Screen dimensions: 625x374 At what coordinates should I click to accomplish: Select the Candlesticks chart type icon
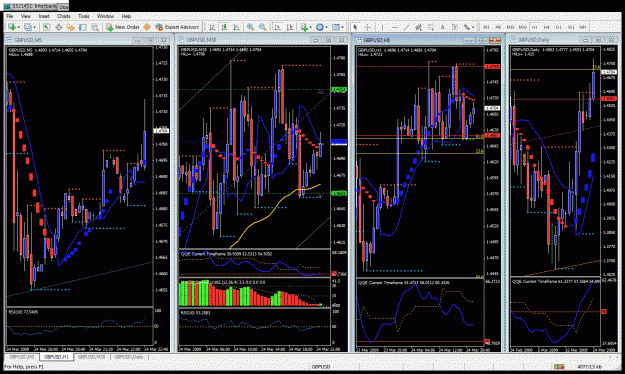tap(224, 27)
